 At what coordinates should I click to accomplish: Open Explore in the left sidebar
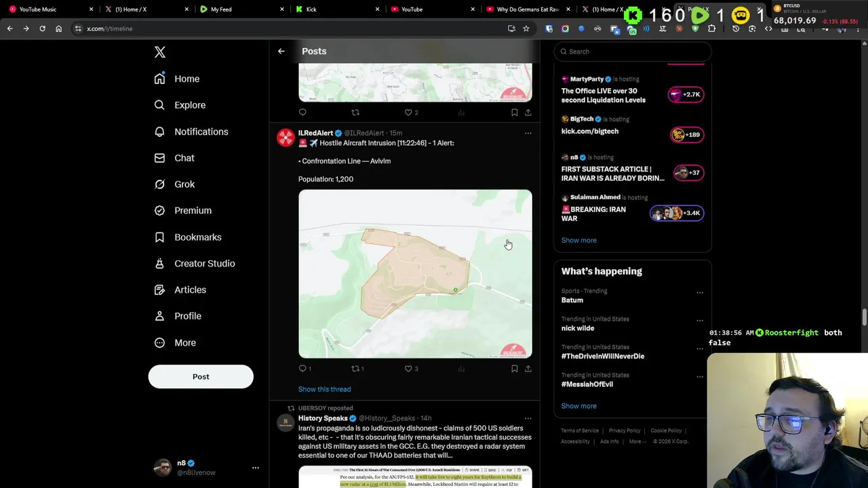click(x=180, y=105)
